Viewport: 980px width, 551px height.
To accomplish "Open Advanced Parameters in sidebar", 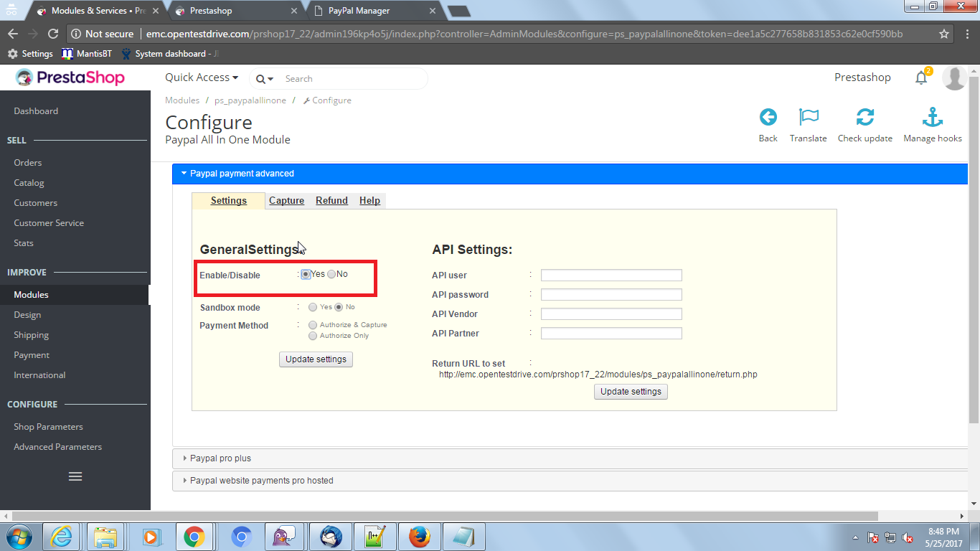I will pyautogui.click(x=58, y=447).
